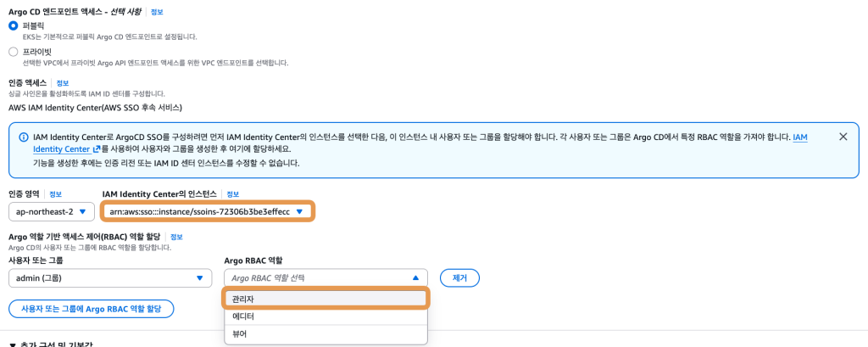Screen dimensions: 868x347
Task: Open 정보 link beside 인증 액세스
Action: pyautogui.click(x=63, y=83)
